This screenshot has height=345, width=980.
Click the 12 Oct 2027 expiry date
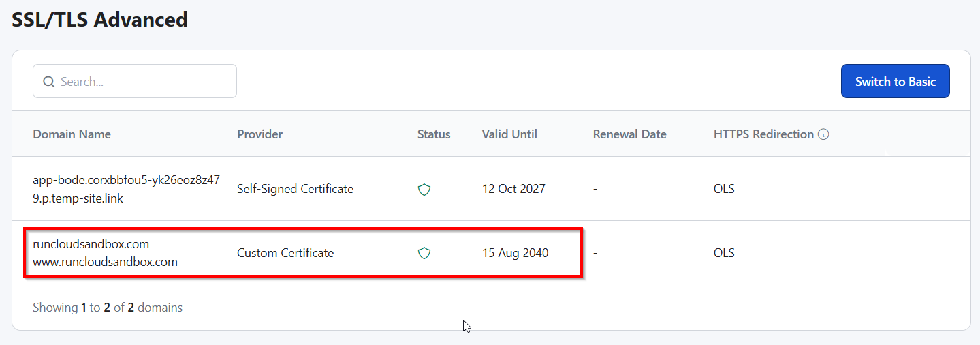(513, 189)
